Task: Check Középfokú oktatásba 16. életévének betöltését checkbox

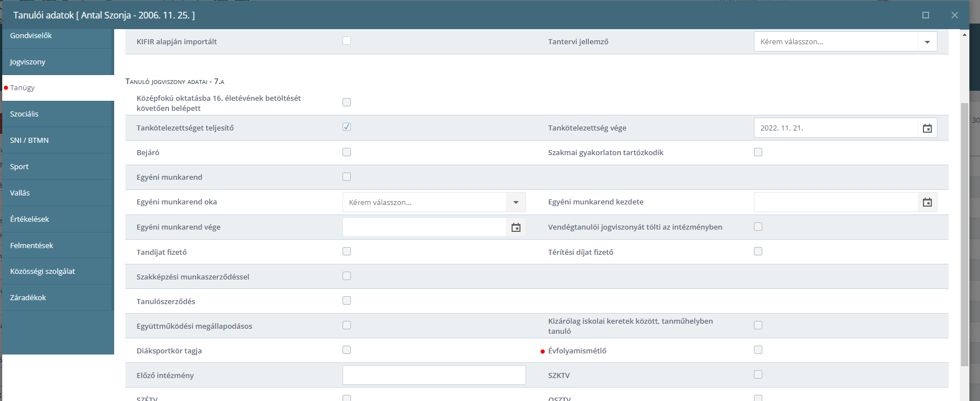Action: coord(346,102)
